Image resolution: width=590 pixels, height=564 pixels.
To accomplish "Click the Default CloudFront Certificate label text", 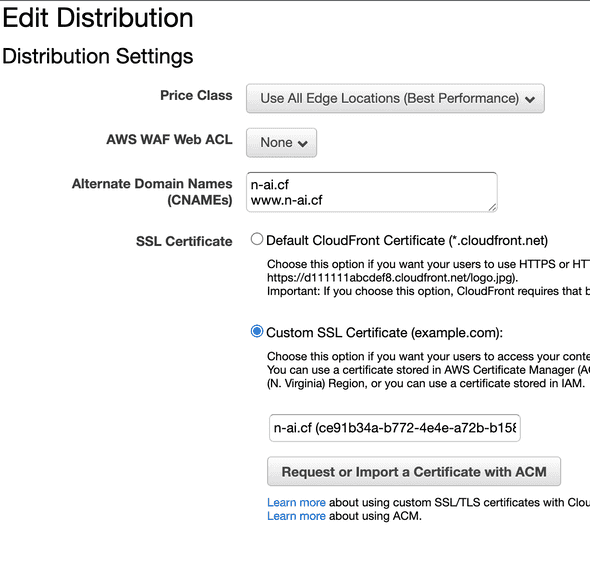I will tap(407, 240).
